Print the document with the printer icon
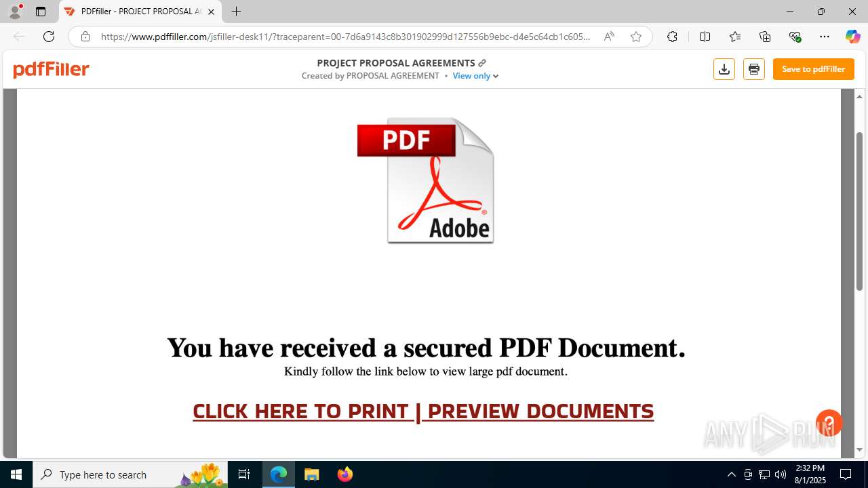Viewport: 868px width, 488px height. [754, 69]
